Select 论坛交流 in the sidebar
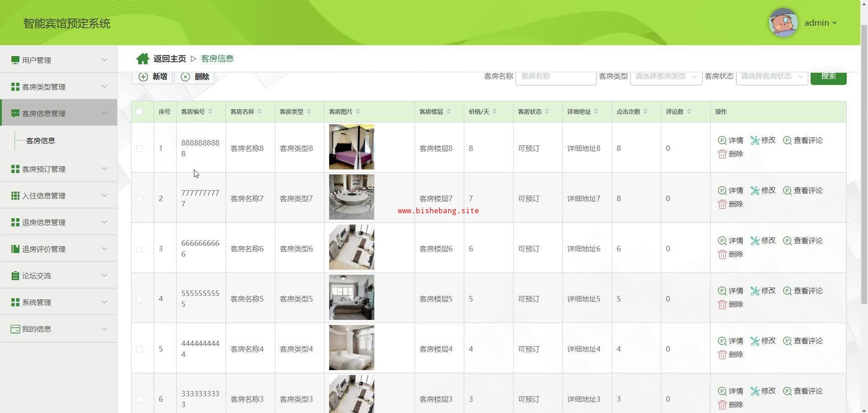This screenshot has width=868, height=413. point(59,276)
